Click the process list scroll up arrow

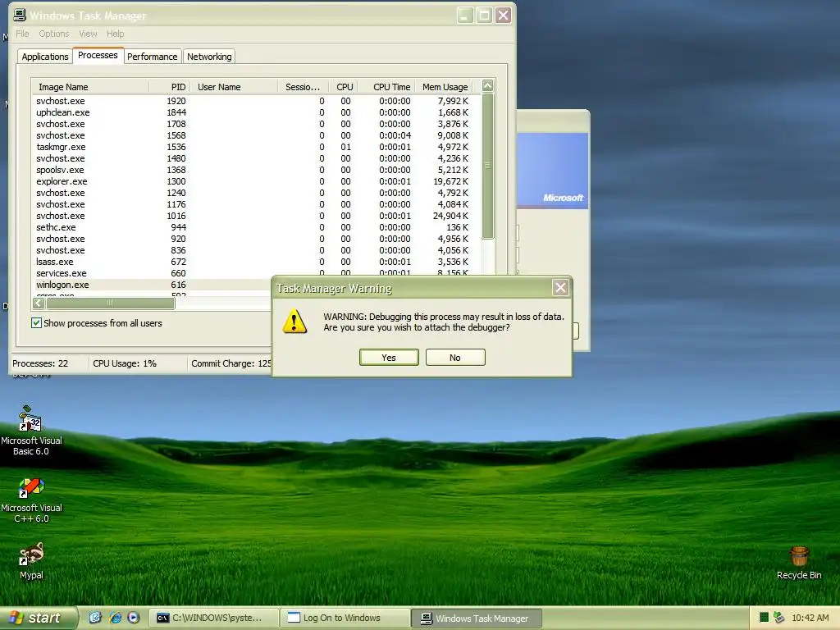[487, 85]
